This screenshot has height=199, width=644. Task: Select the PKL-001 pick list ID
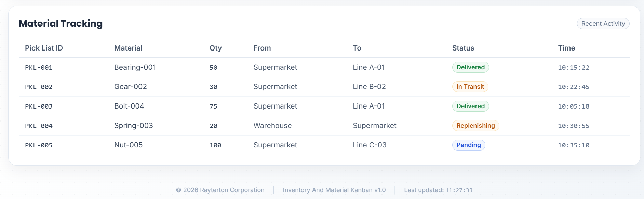39,68
